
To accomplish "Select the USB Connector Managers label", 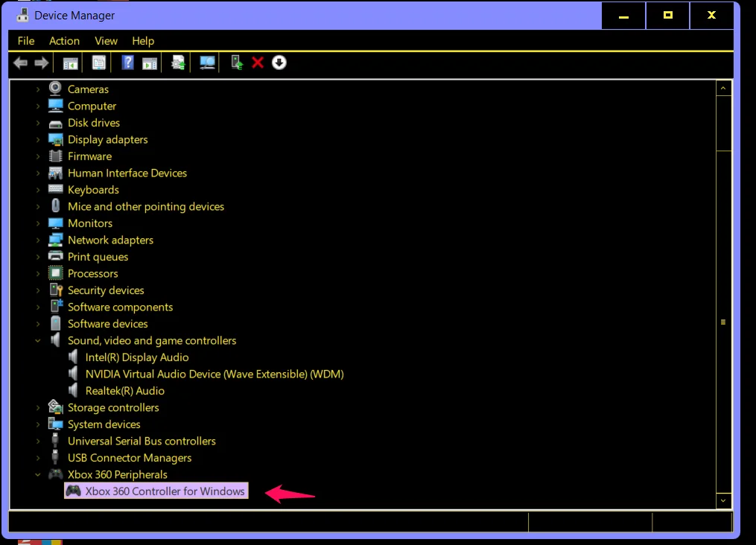I will coord(130,458).
